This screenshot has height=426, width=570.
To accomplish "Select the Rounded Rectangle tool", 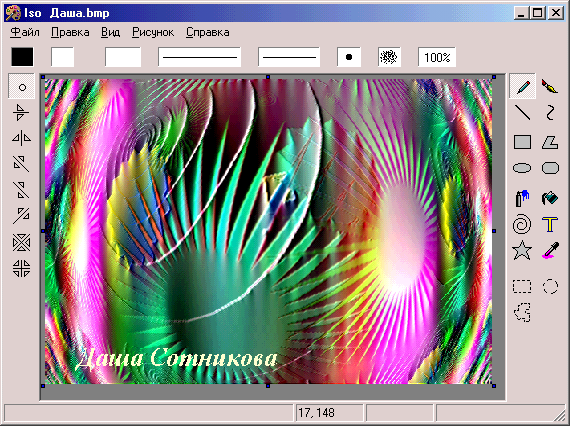I will 550,168.
